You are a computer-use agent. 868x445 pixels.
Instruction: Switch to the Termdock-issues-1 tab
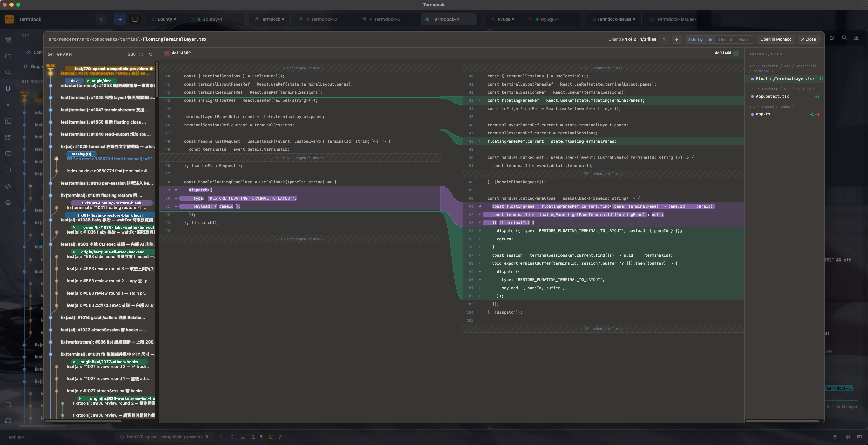coord(677,19)
